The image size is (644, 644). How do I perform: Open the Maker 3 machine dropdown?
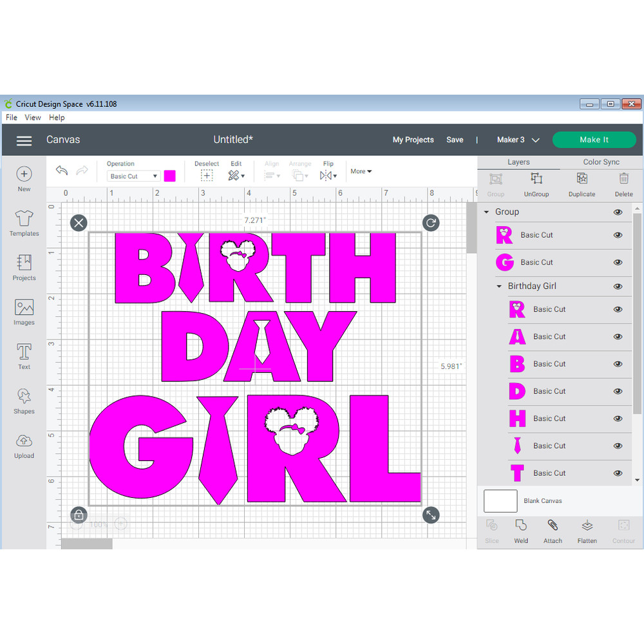pyautogui.click(x=517, y=139)
